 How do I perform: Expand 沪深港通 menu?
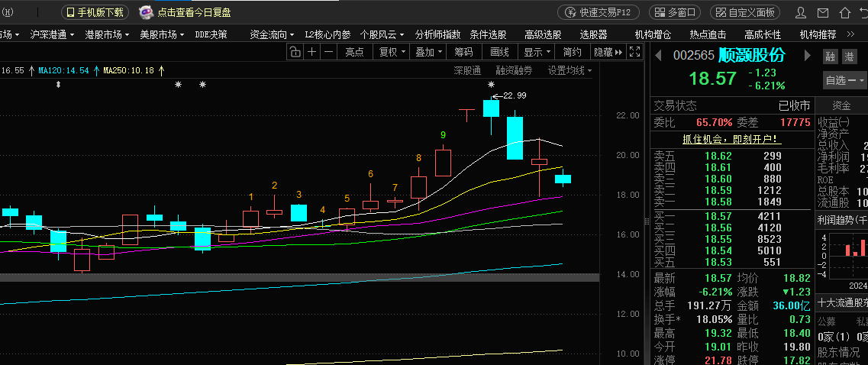pos(52,34)
